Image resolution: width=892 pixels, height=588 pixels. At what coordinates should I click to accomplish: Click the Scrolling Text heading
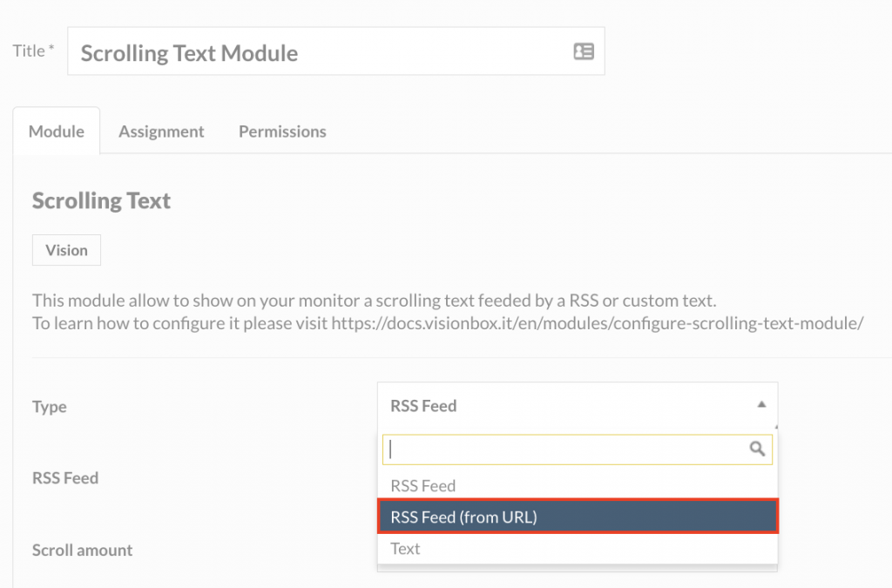click(101, 200)
